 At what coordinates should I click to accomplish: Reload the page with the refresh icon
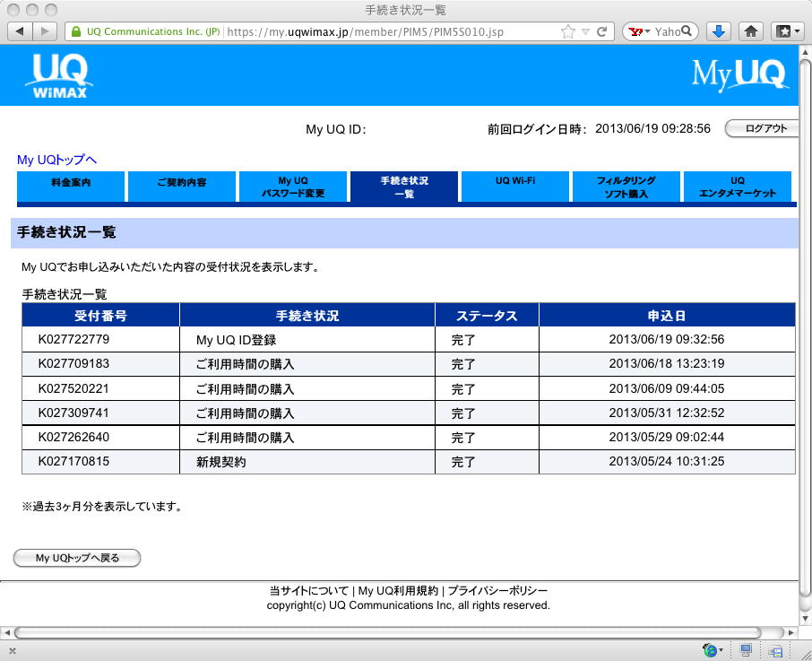(601, 31)
